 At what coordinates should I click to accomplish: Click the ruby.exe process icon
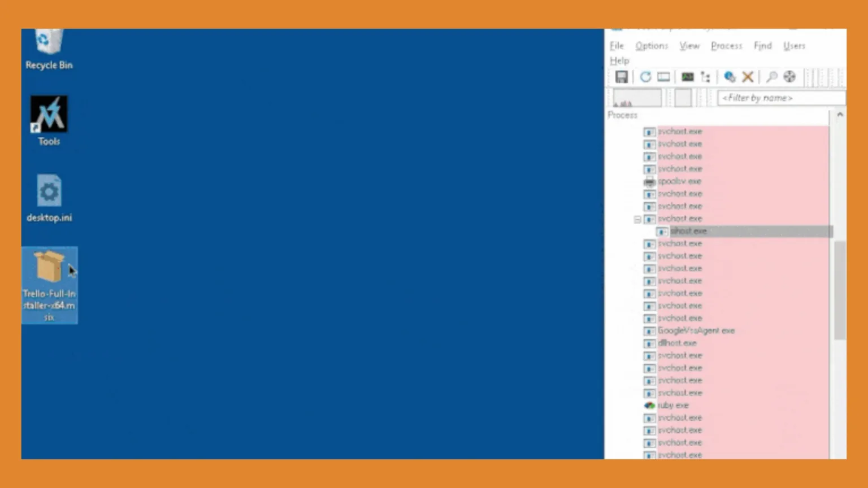[649, 405]
